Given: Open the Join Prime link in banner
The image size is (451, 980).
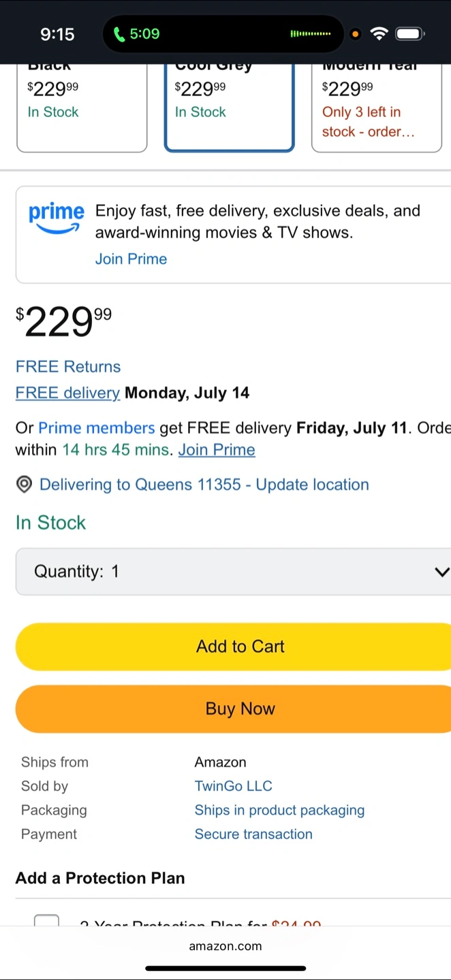Looking at the screenshot, I should [131, 259].
